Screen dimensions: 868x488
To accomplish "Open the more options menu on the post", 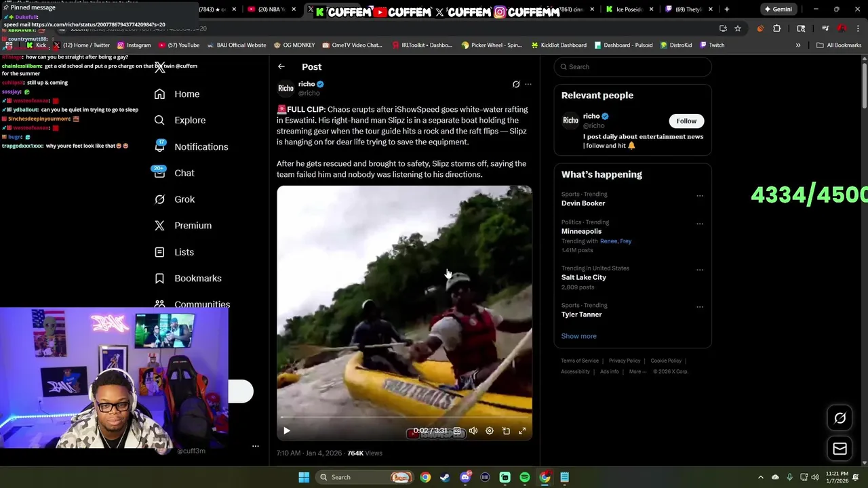I will coord(528,84).
